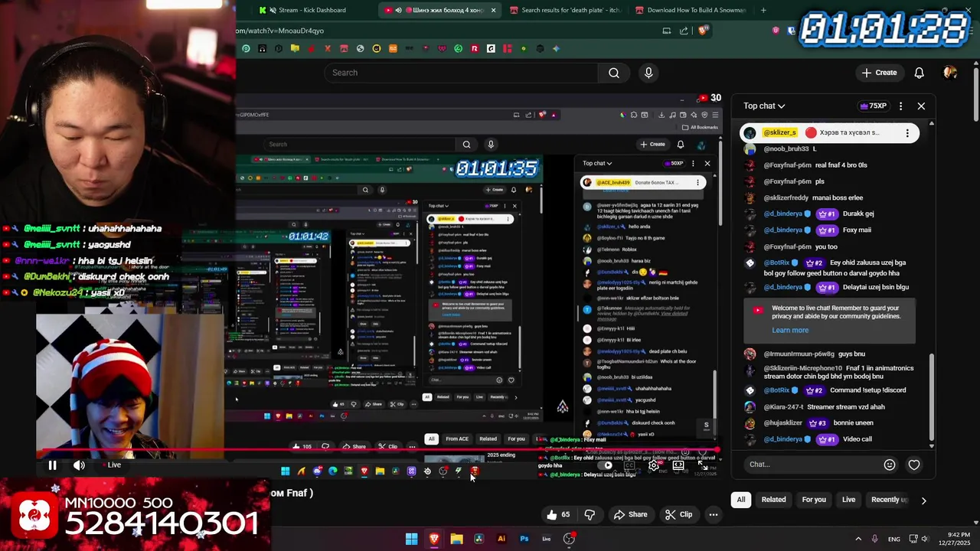Viewport: 980px width, 551px height.
Task: Open Adobe Illustrator from the taskbar
Action: [x=501, y=539]
